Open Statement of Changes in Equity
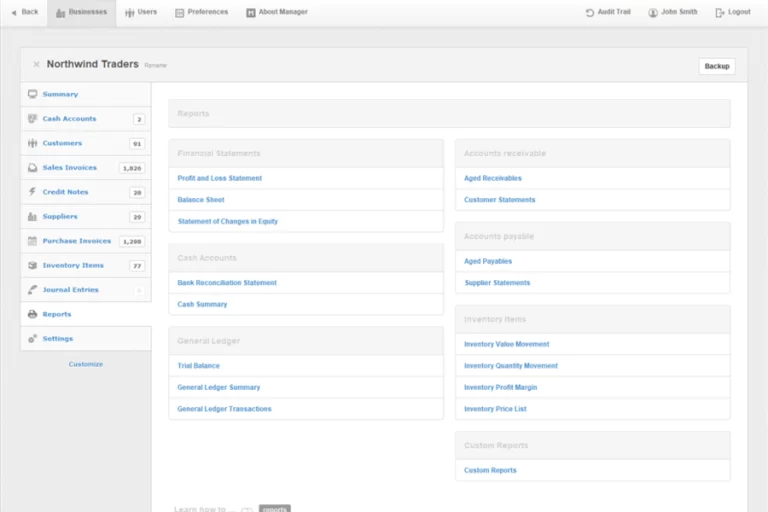This screenshot has width=768, height=512. pos(228,221)
